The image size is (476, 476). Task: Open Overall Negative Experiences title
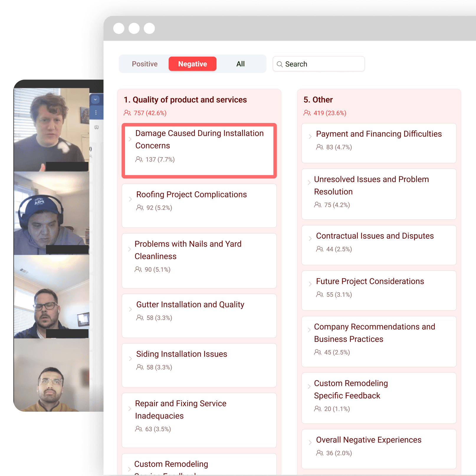click(x=369, y=440)
